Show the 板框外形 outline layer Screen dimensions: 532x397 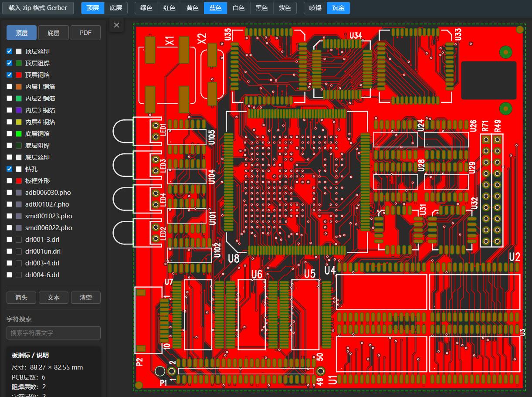click(x=10, y=181)
